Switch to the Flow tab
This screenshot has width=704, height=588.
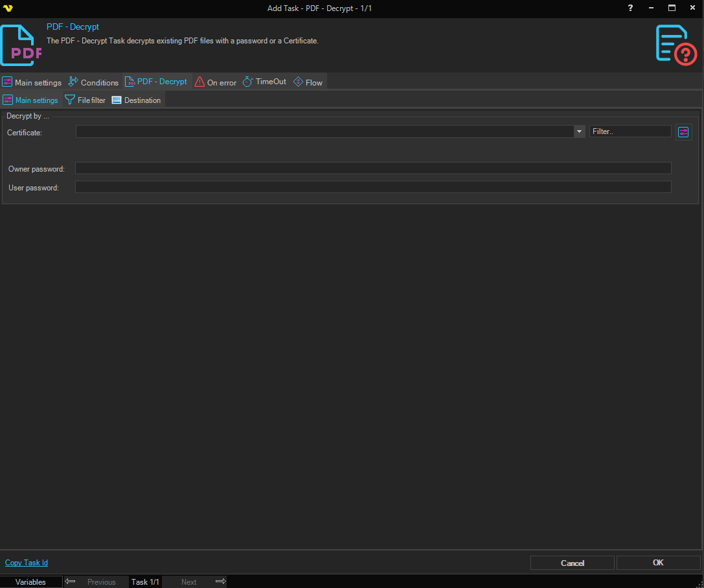click(308, 82)
